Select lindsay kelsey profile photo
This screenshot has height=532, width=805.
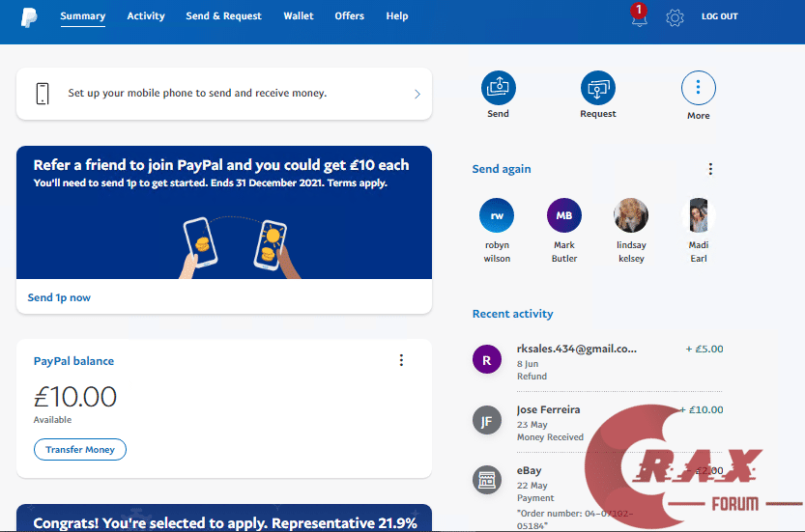point(631,215)
